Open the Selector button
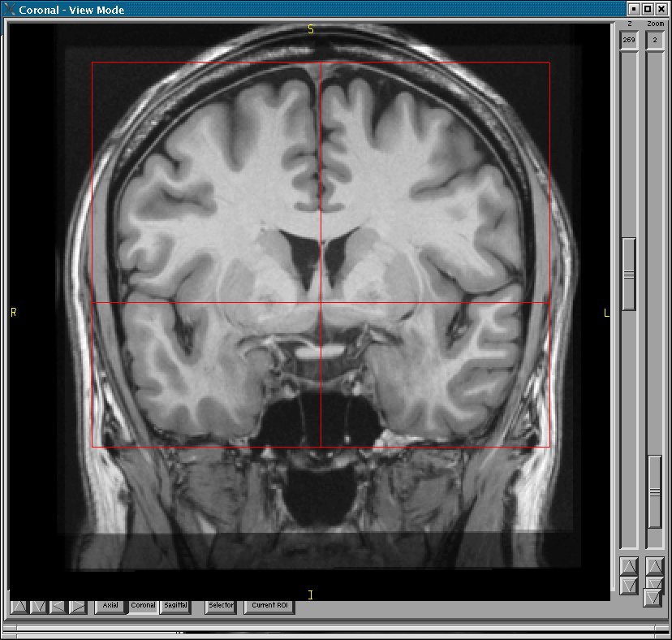 click(220, 606)
